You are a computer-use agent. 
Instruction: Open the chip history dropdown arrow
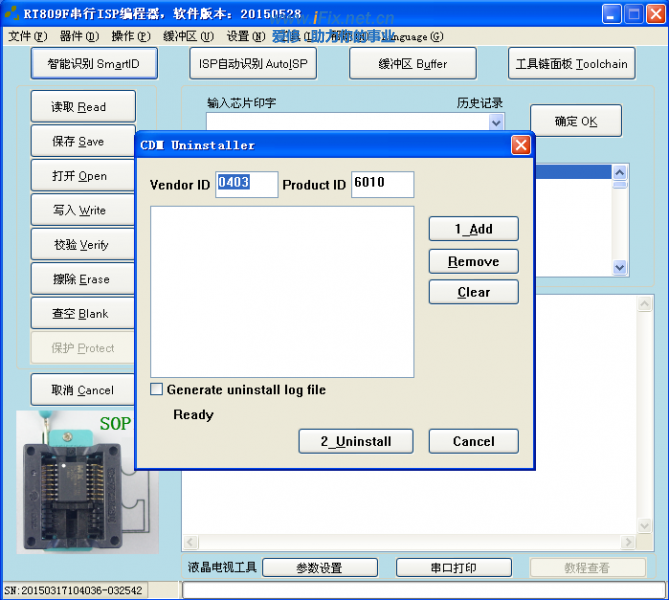pyautogui.click(x=496, y=122)
